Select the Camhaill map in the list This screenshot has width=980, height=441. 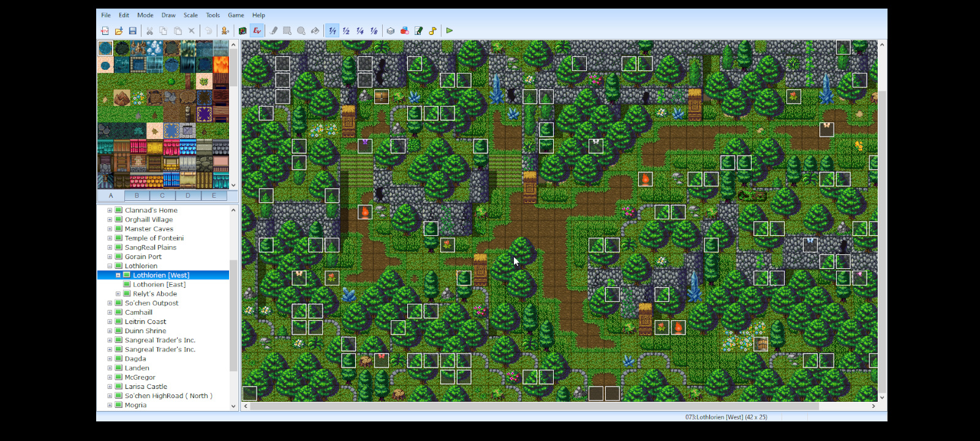point(138,312)
